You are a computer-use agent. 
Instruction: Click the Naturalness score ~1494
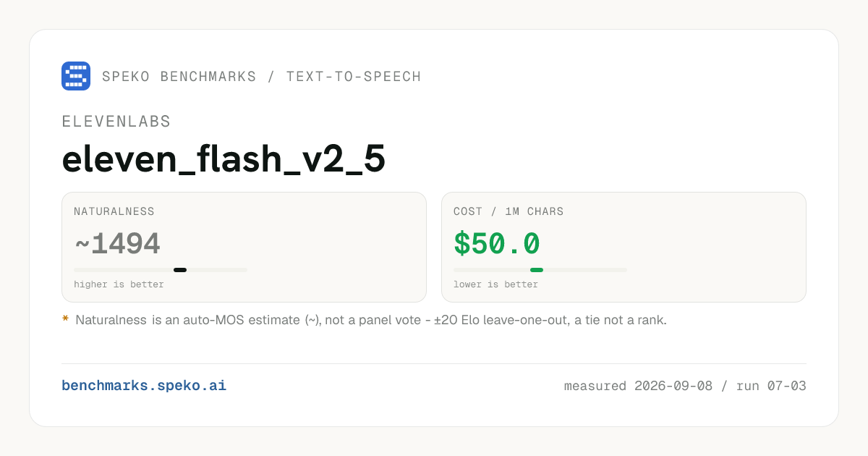tap(117, 245)
